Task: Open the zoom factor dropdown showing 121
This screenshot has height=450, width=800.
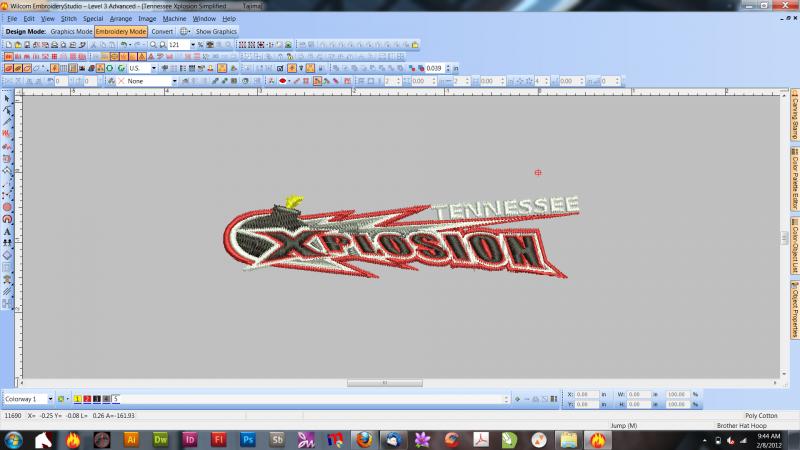Action: (193, 45)
